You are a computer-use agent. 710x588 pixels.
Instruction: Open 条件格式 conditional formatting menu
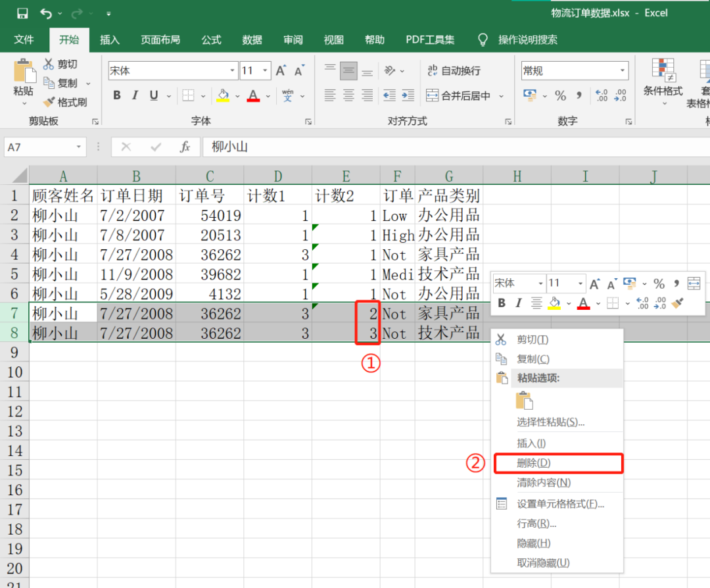pyautogui.click(x=663, y=82)
